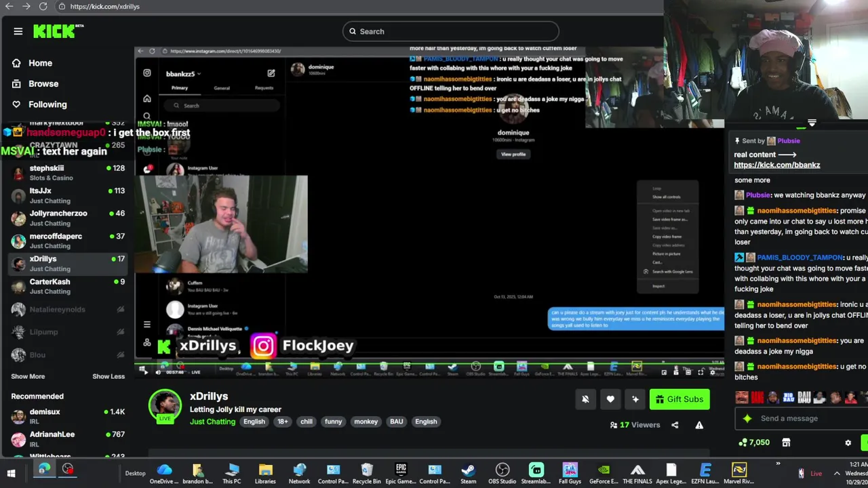Reload the browser page
This screenshot has height=488, width=868.
tap(43, 6)
